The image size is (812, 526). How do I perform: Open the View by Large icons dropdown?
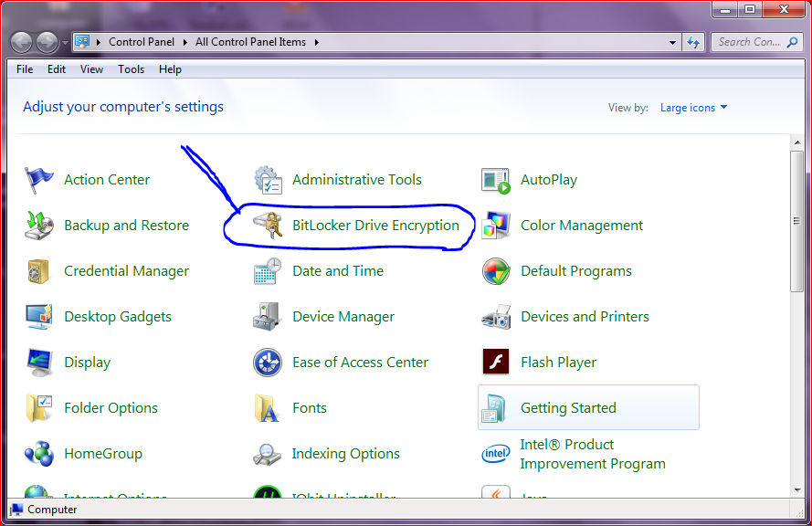pos(694,108)
